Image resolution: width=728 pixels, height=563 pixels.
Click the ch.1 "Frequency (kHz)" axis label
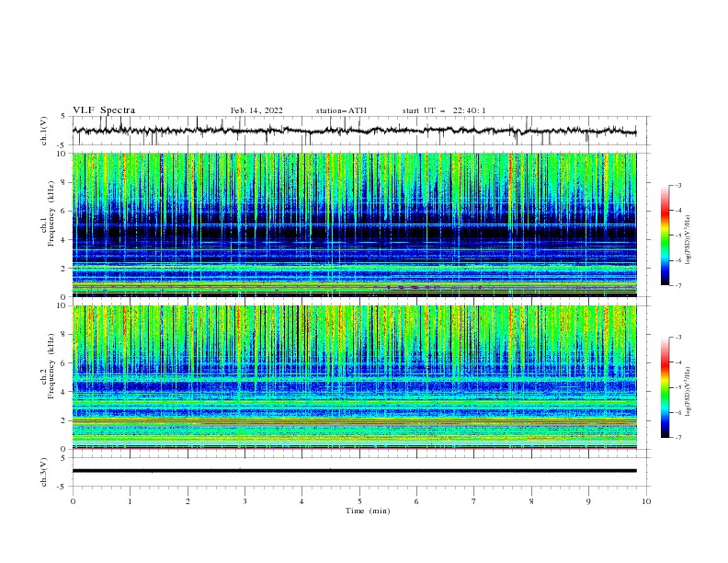point(51,213)
